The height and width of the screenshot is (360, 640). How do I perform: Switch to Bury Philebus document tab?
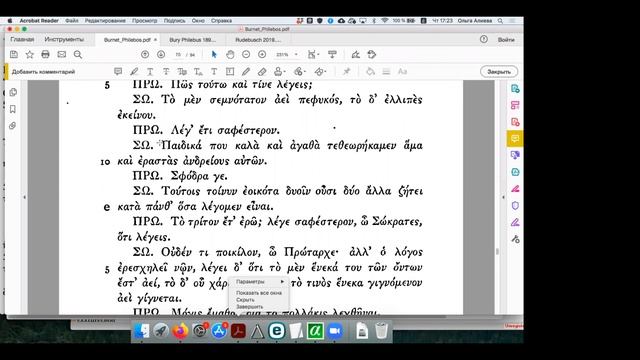(x=192, y=40)
